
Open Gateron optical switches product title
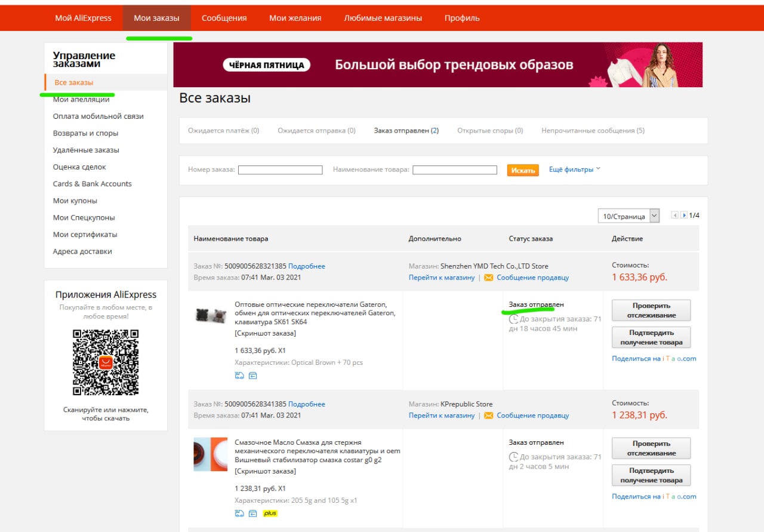315,313
